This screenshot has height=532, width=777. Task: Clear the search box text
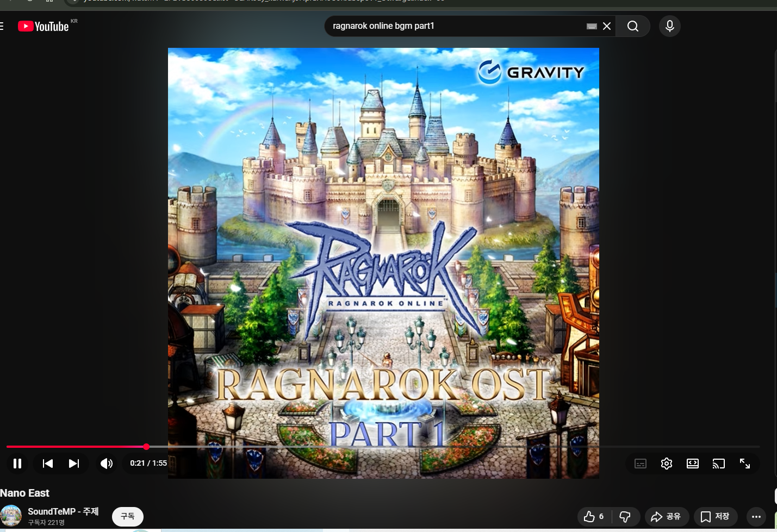pyautogui.click(x=607, y=26)
